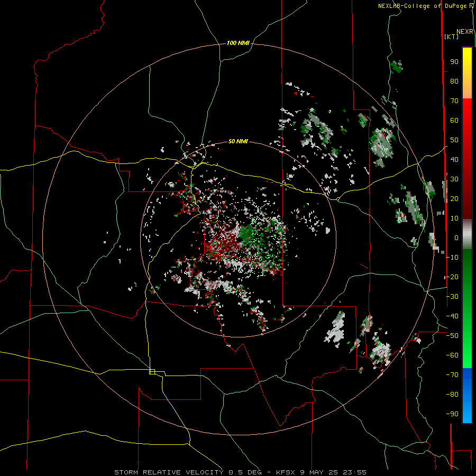Click the NEXR label above color bar
The height and width of the screenshot is (476, 476).
(465, 32)
